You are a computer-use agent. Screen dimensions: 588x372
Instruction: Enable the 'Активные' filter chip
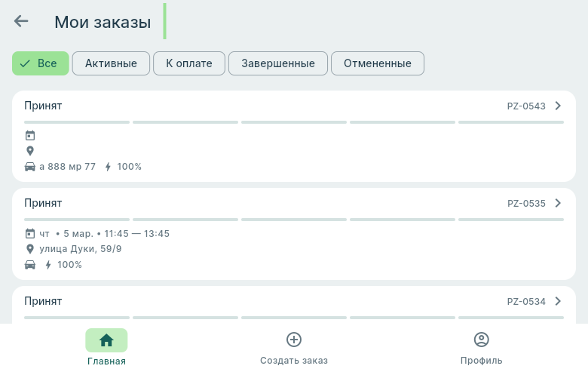click(x=111, y=63)
